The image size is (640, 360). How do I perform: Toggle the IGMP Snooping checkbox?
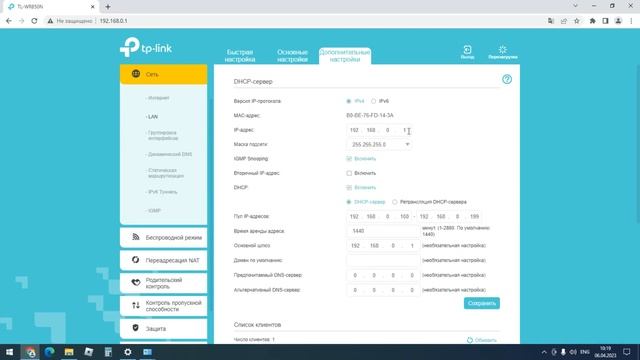point(349,158)
